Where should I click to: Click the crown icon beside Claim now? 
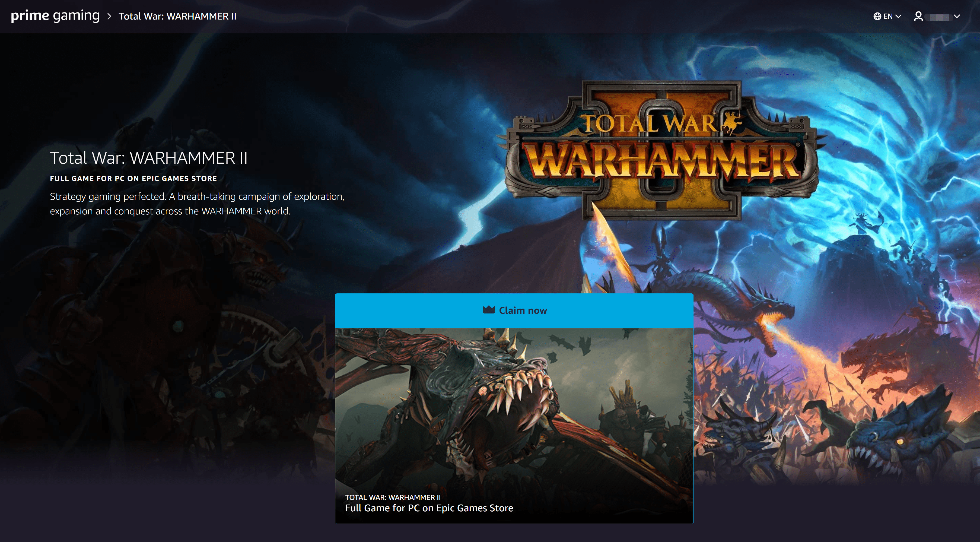488,310
